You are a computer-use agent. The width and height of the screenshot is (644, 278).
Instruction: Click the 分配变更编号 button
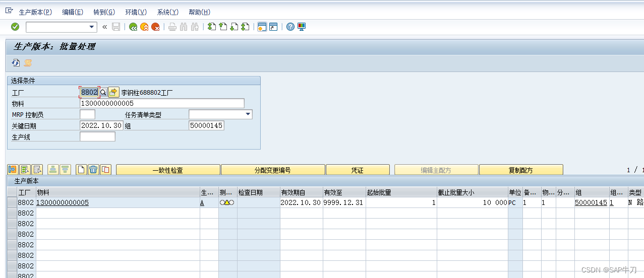tap(273, 170)
